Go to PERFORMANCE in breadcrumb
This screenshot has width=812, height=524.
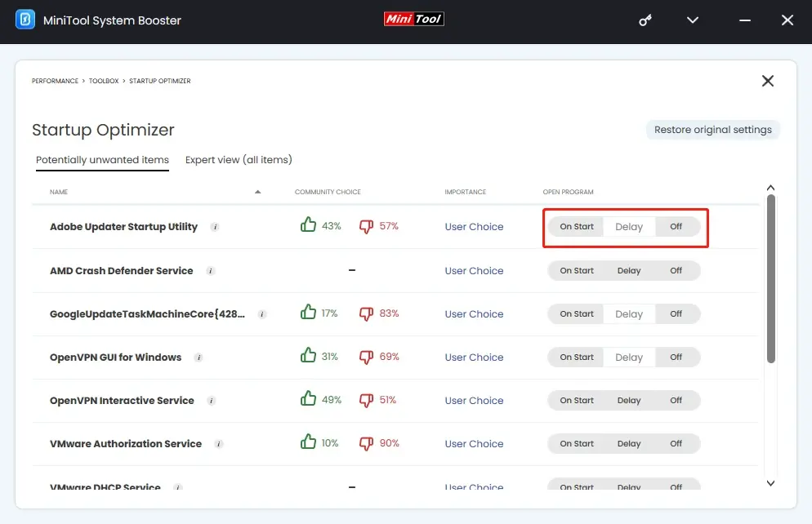55,82
